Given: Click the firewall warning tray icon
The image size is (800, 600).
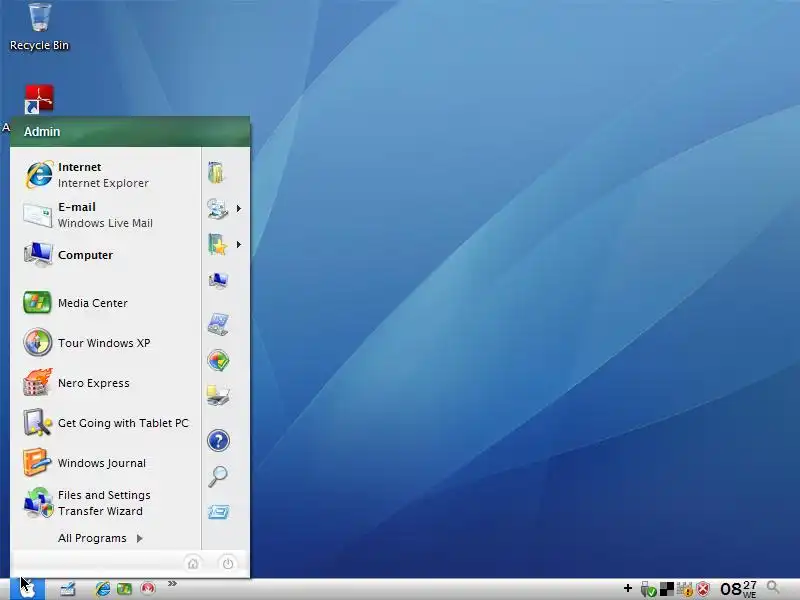Looking at the screenshot, I should point(685,589).
